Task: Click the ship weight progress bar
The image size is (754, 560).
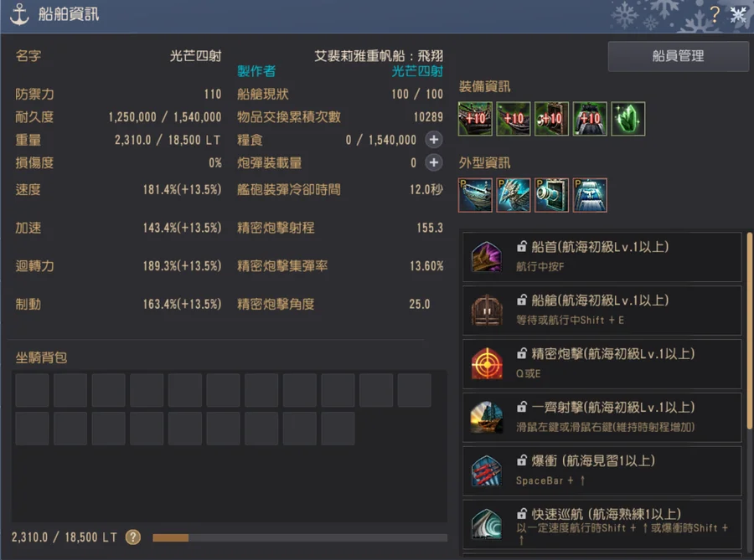Action: point(300,538)
